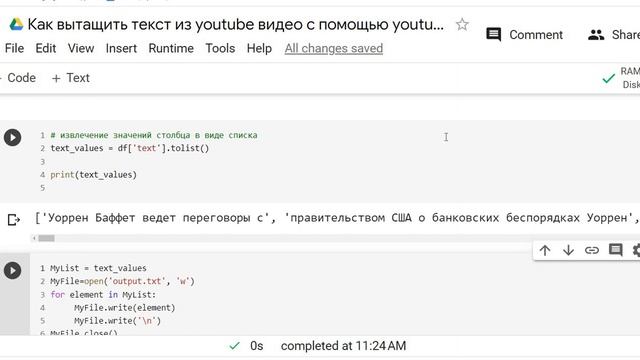Click the Share button
Image resolution: width=640 pixels, height=360 pixels.
click(614, 35)
